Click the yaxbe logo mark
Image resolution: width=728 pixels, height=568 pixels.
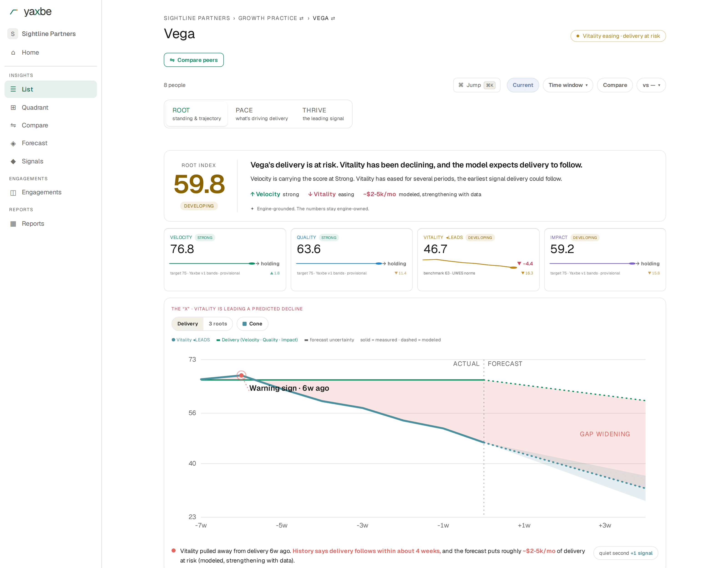click(x=14, y=12)
